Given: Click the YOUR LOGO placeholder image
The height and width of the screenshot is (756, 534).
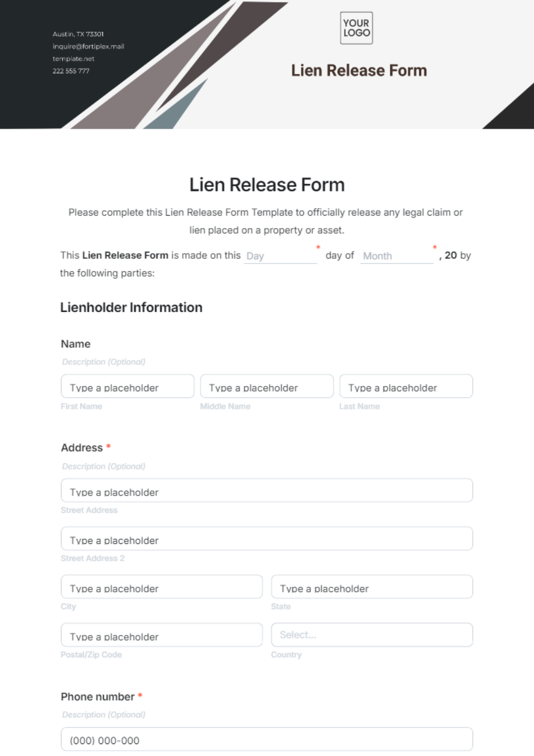Looking at the screenshot, I should [356, 28].
